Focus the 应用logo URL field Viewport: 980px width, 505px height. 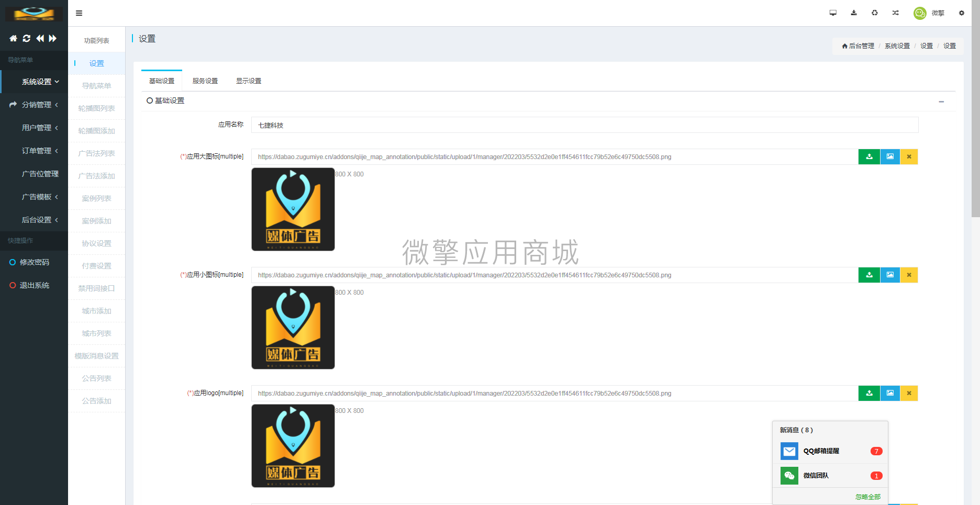coord(555,393)
